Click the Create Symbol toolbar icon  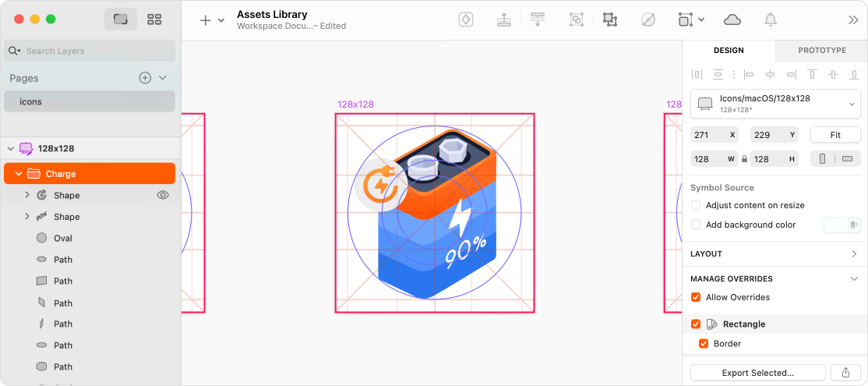(x=466, y=20)
